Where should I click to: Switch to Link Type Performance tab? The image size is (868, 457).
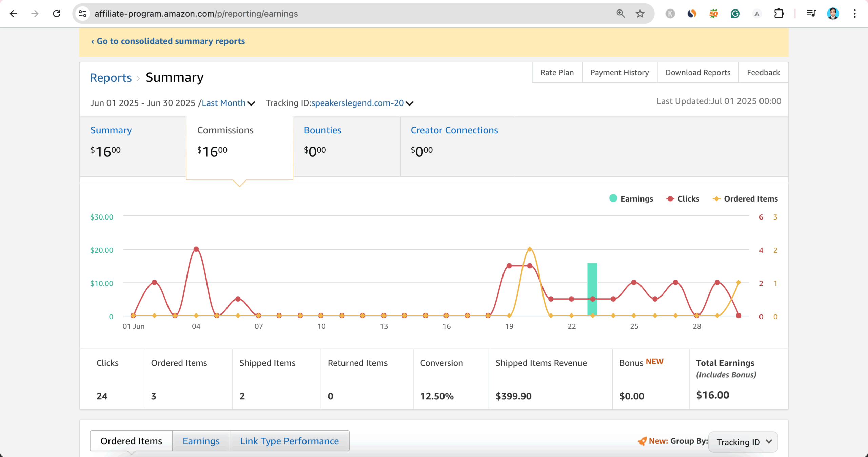click(290, 441)
